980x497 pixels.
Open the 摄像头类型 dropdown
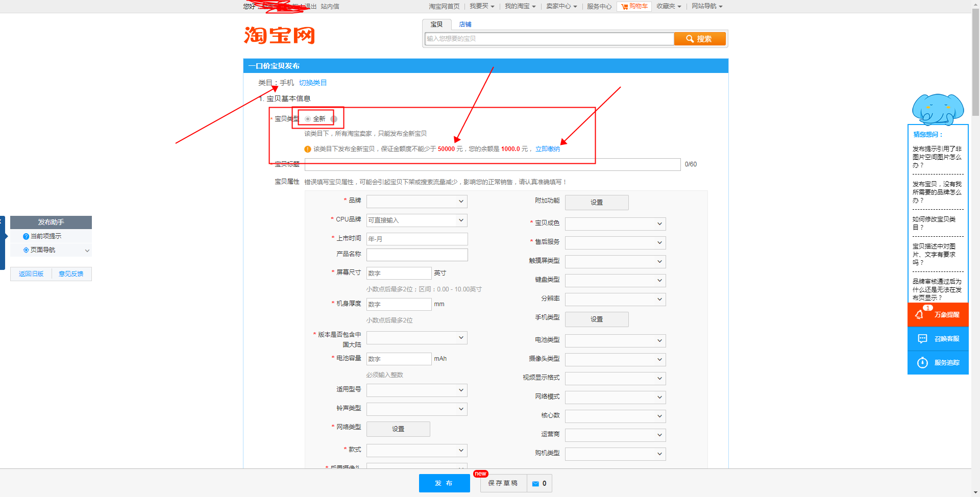tap(616, 360)
